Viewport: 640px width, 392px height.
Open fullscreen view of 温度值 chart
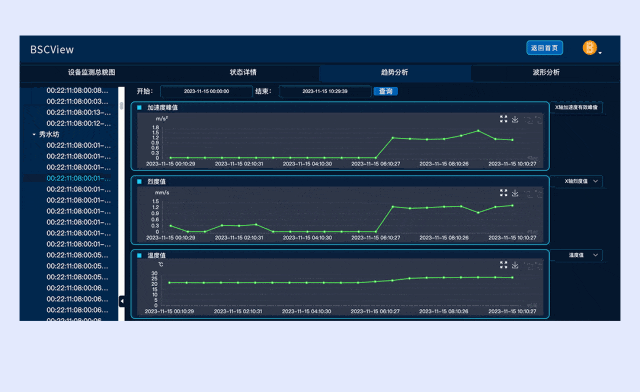[x=503, y=265]
